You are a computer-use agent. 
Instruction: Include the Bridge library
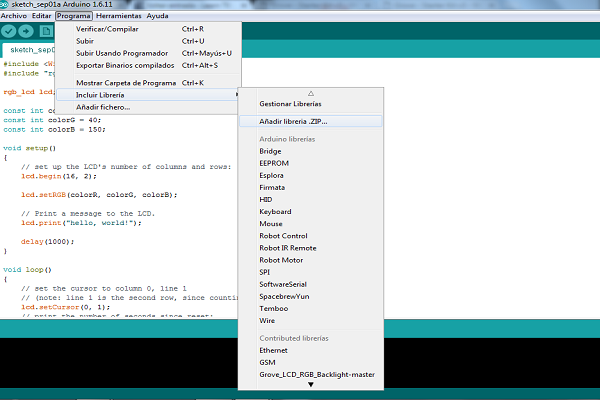tap(311, 151)
